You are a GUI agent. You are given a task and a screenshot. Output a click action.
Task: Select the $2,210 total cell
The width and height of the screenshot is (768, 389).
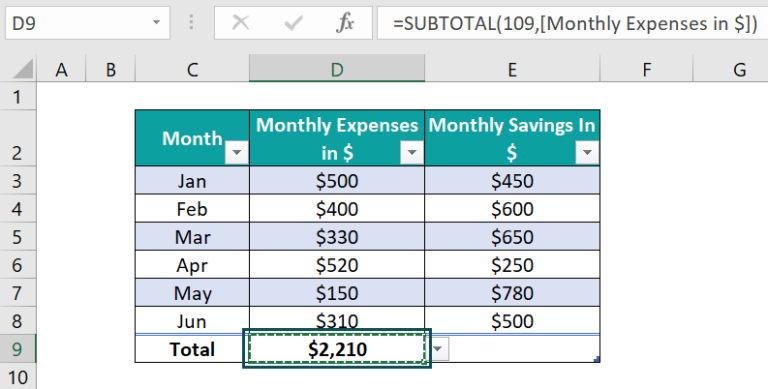click(337, 349)
